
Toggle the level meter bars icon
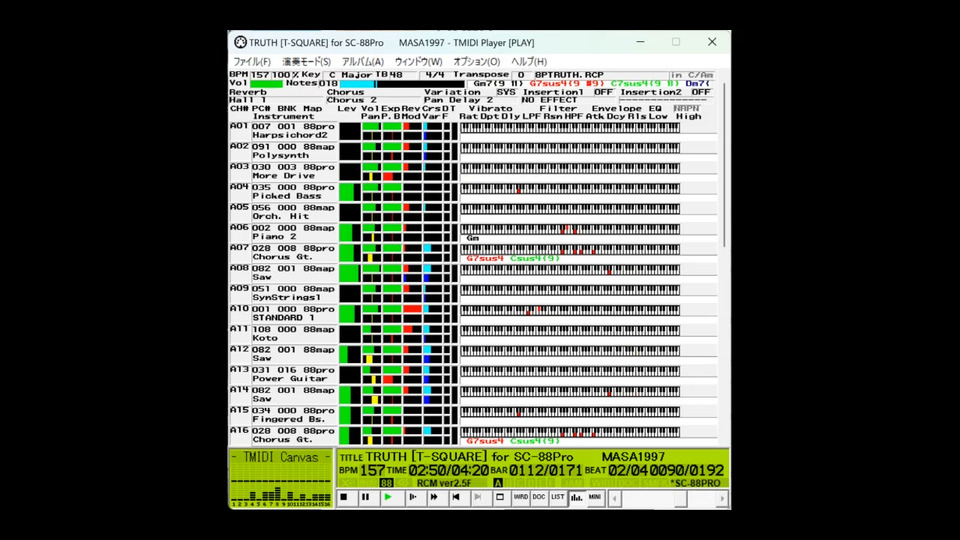577,498
